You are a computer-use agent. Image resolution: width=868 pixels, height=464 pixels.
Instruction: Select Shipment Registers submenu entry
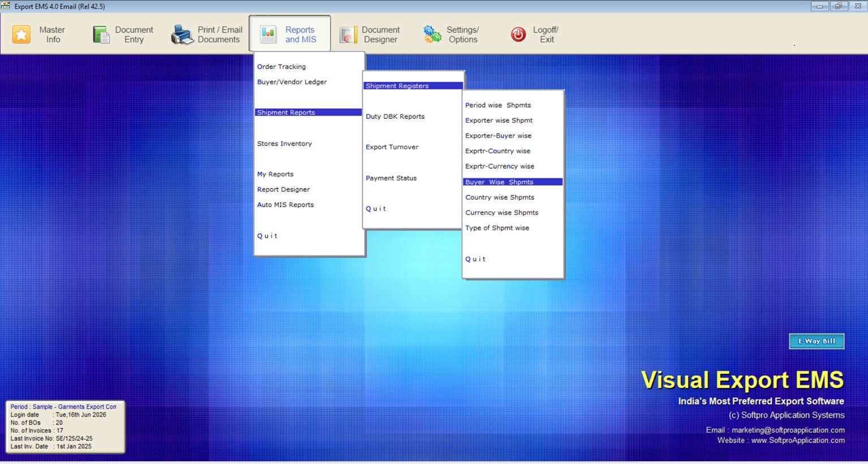[413, 86]
